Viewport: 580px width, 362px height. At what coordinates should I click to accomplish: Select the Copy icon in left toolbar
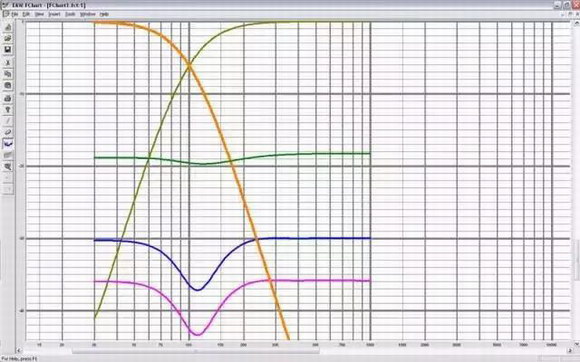pos(8,74)
